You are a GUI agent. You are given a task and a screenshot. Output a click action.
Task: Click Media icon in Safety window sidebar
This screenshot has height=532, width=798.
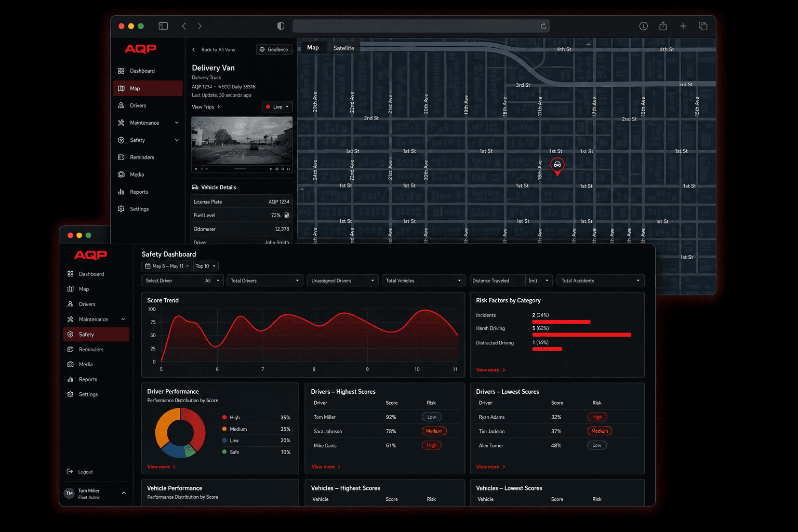(x=71, y=364)
